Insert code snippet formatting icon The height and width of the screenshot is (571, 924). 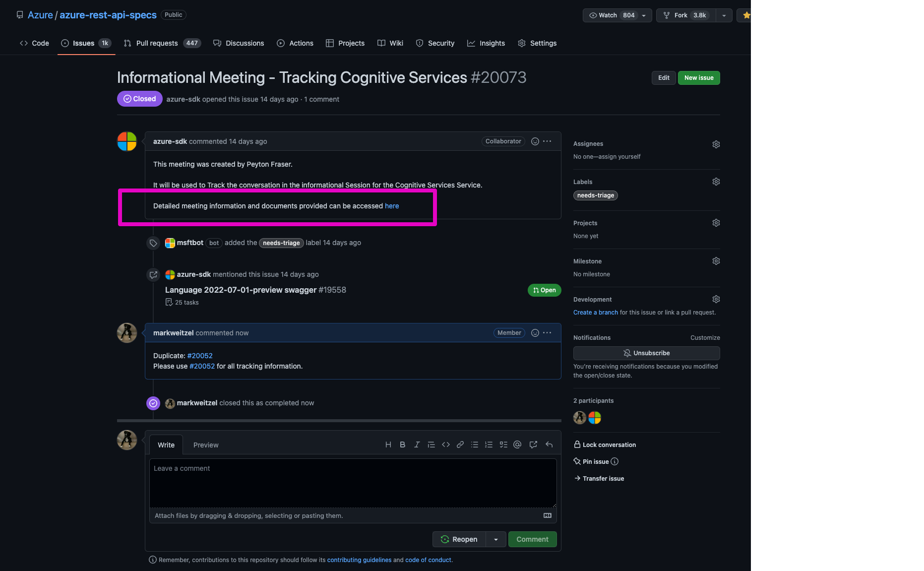pos(445,445)
